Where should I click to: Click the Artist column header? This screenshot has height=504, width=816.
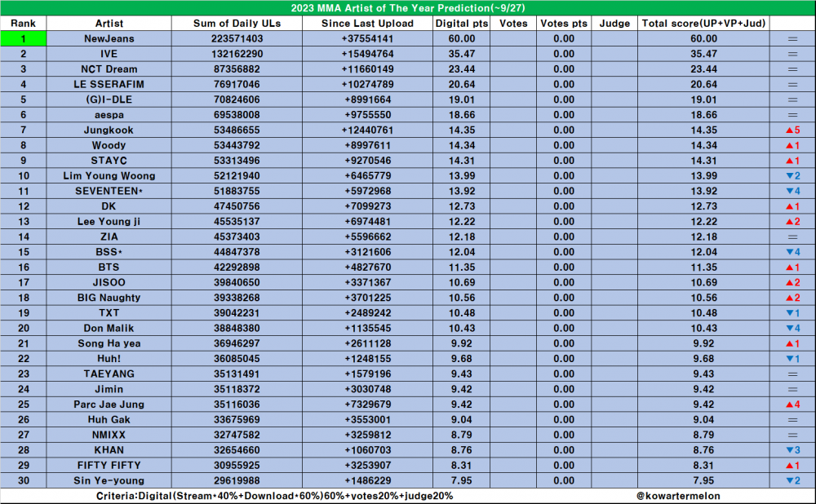point(109,24)
